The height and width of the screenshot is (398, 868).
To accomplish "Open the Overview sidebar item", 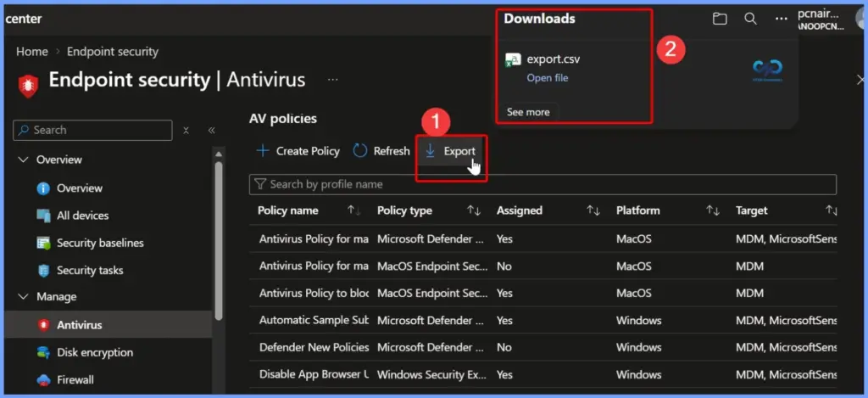I will point(79,188).
